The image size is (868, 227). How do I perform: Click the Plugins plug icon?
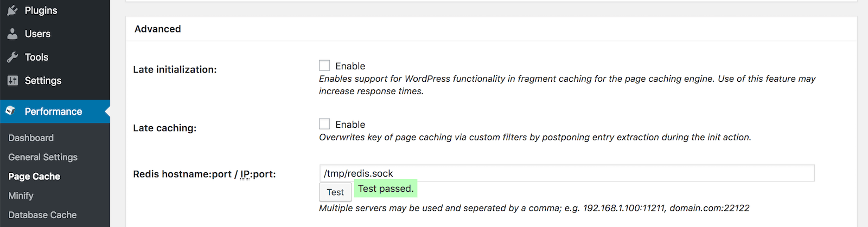pyautogui.click(x=12, y=10)
